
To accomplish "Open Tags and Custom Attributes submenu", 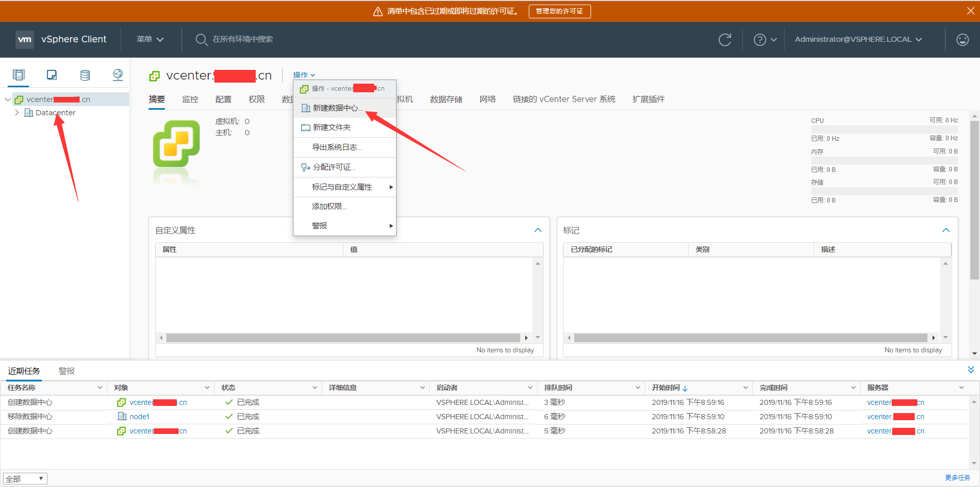I will point(345,187).
